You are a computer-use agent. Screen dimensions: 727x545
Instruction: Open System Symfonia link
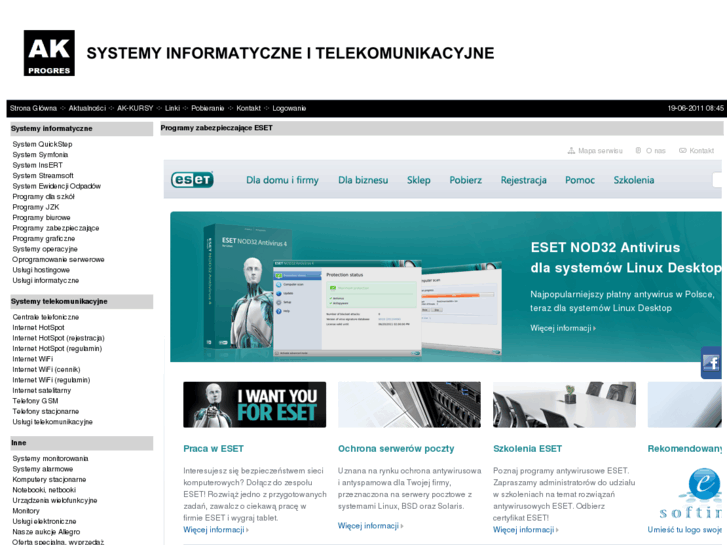pos(40,155)
